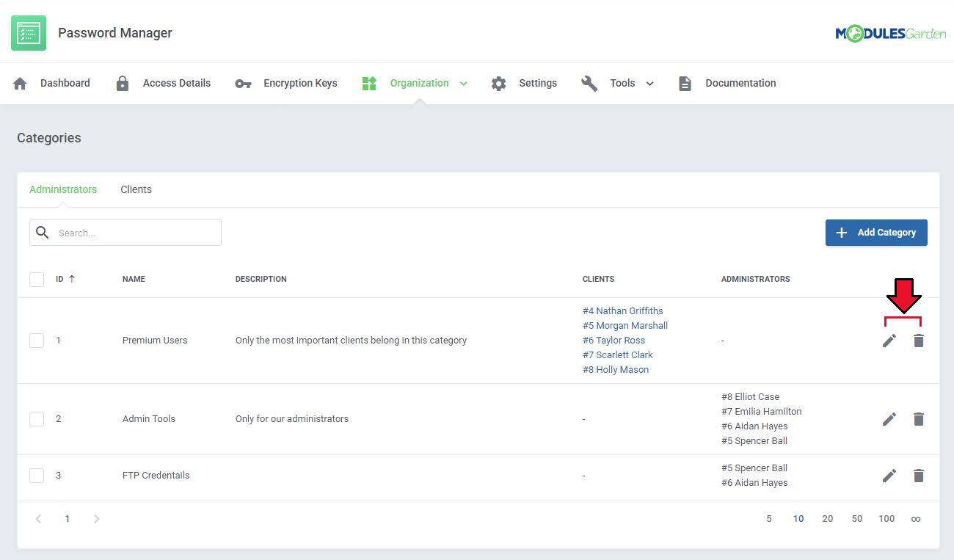The width and height of the screenshot is (954, 560).
Task: Click the Organization widgets icon
Action: pyautogui.click(x=369, y=83)
